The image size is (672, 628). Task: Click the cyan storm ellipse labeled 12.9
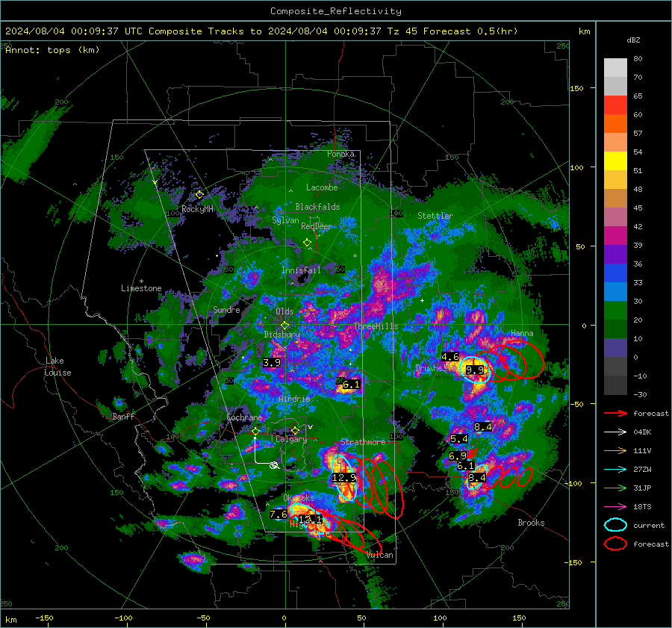point(344,477)
